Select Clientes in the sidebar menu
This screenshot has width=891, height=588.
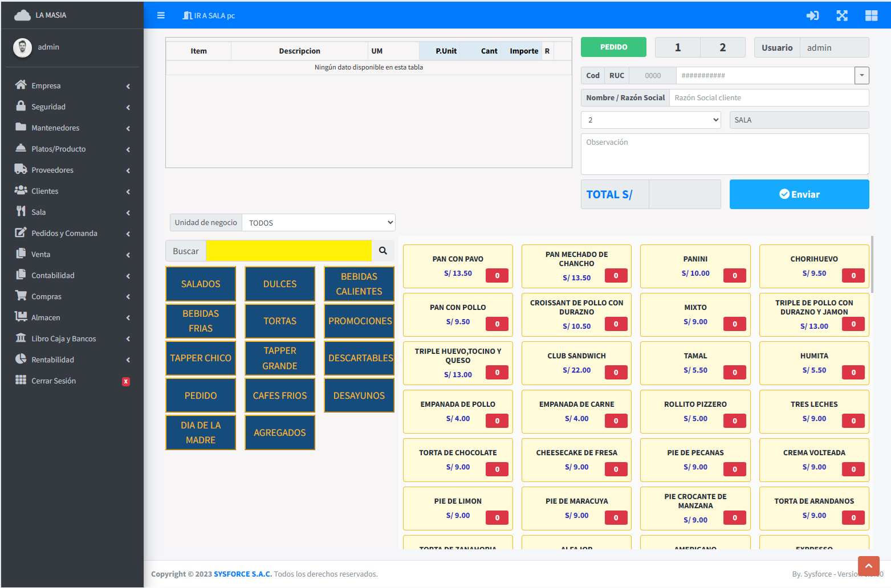coord(45,191)
